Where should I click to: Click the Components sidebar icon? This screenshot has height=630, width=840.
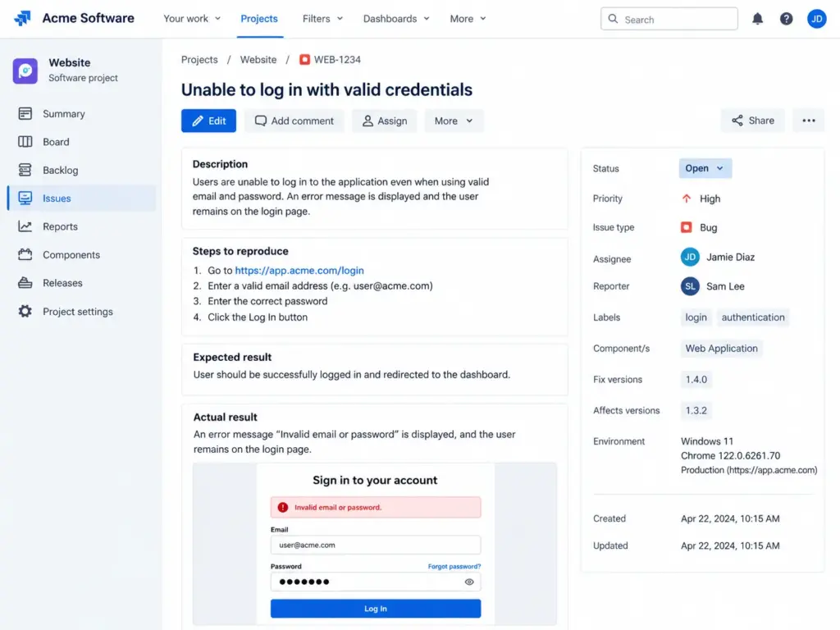pyautogui.click(x=25, y=254)
